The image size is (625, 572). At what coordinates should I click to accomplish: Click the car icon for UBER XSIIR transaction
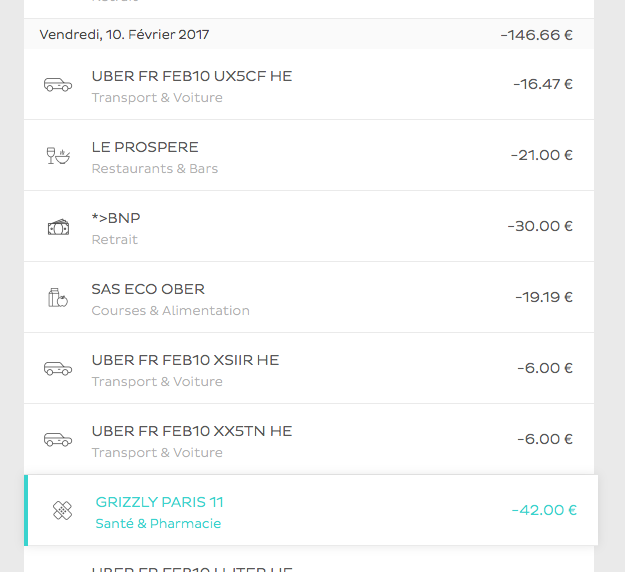coord(58,368)
